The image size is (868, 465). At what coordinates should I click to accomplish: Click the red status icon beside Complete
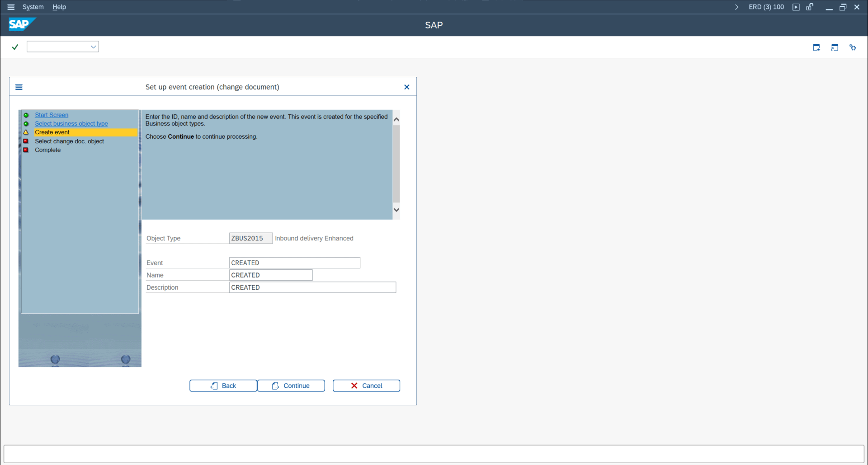tap(26, 150)
